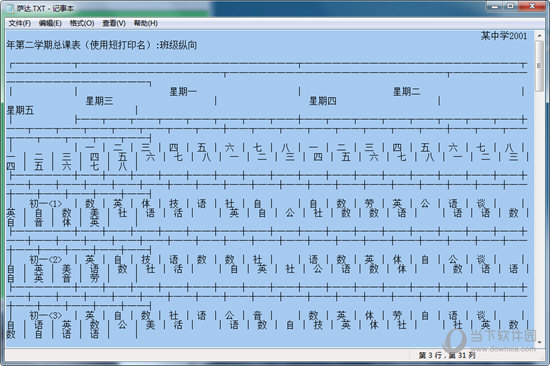The width and height of the screenshot is (550, 366).
Task: Click the 初一<1> class row label
Action: coord(46,204)
